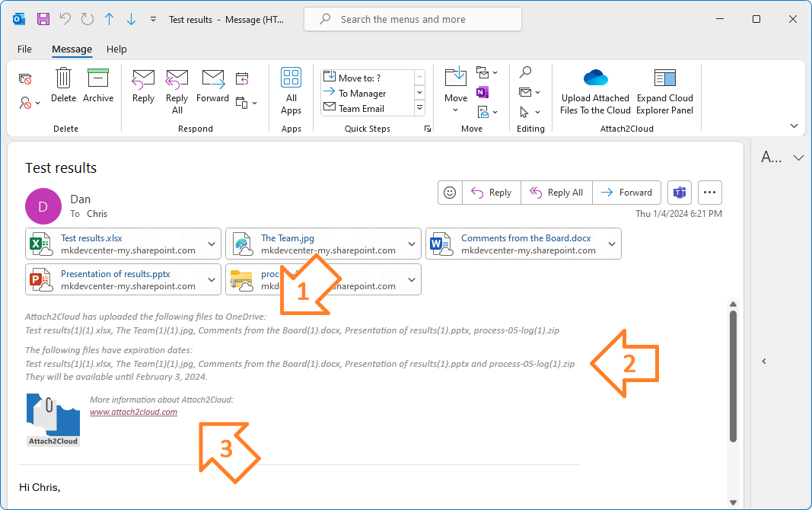Open Test results.xlsx attachment
The height and width of the screenshot is (510, 812).
coord(113,244)
